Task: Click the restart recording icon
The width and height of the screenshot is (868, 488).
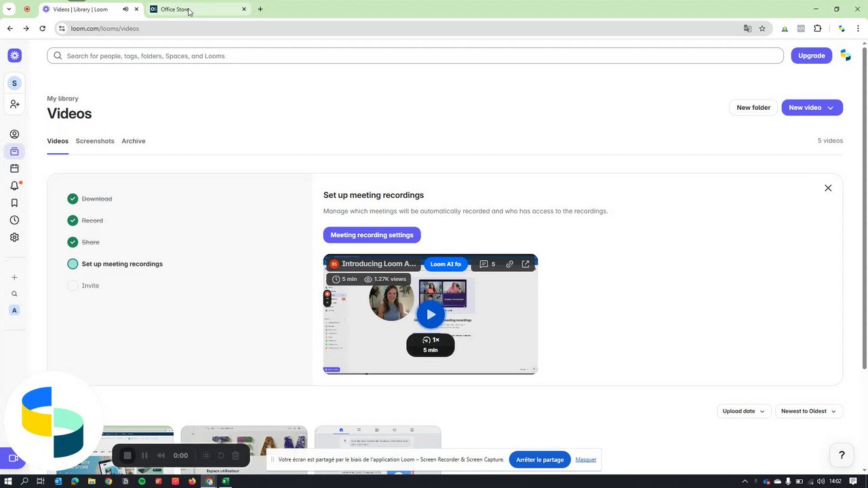Action: (220, 455)
